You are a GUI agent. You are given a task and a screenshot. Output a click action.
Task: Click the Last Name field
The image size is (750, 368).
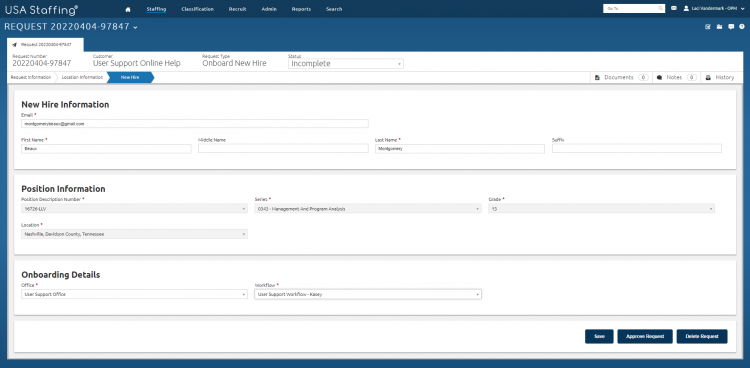click(460, 149)
